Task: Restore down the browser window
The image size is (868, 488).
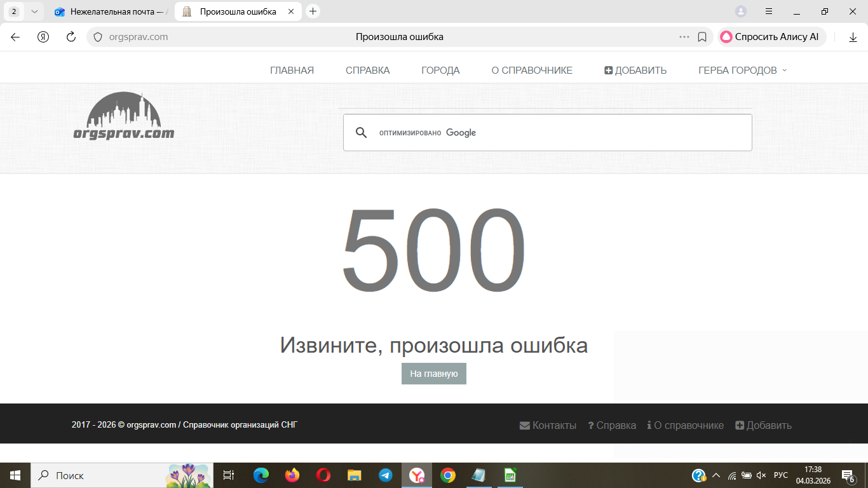Action: (x=825, y=11)
